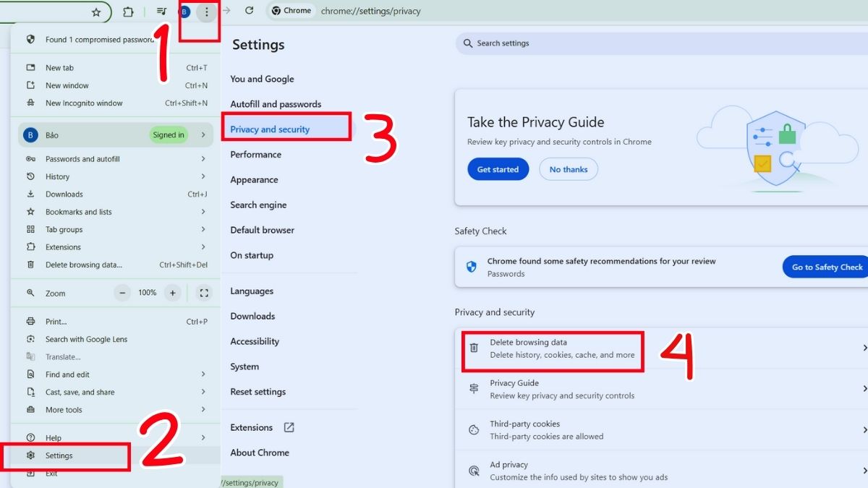Open Downloads section in settings sidebar
The height and width of the screenshot is (488, 868).
point(252,316)
